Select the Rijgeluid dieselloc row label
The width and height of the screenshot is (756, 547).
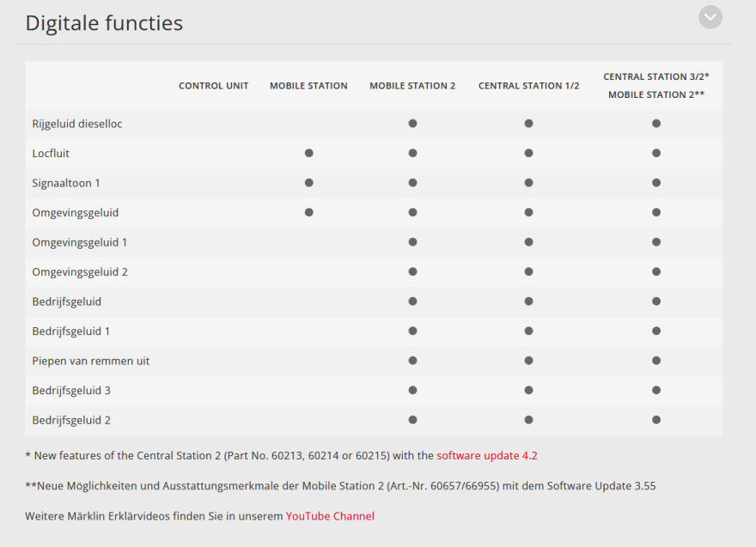[x=77, y=124]
